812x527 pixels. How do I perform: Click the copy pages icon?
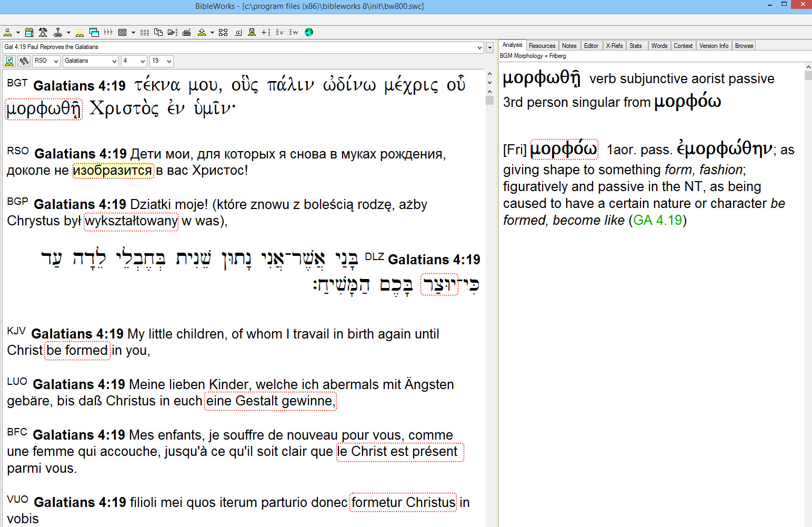pos(158,32)
